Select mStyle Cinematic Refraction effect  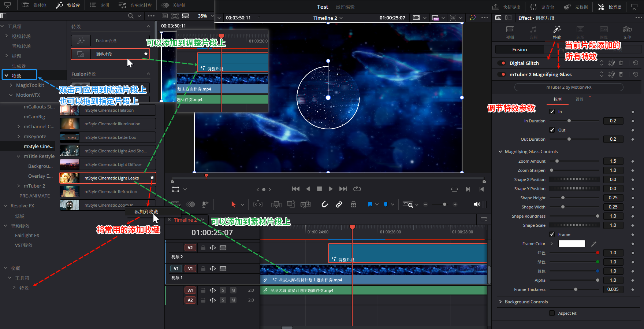(x=108, y=192)
